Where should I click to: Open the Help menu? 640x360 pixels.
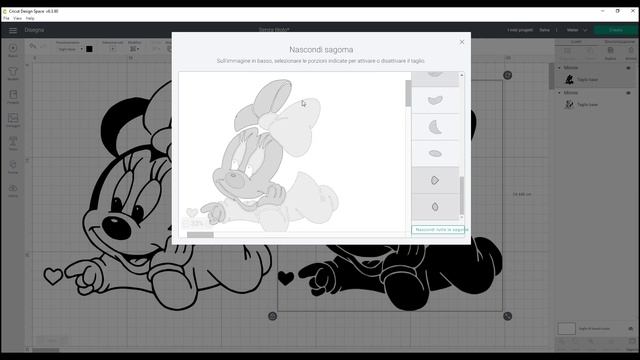click(x=30, y=18)
